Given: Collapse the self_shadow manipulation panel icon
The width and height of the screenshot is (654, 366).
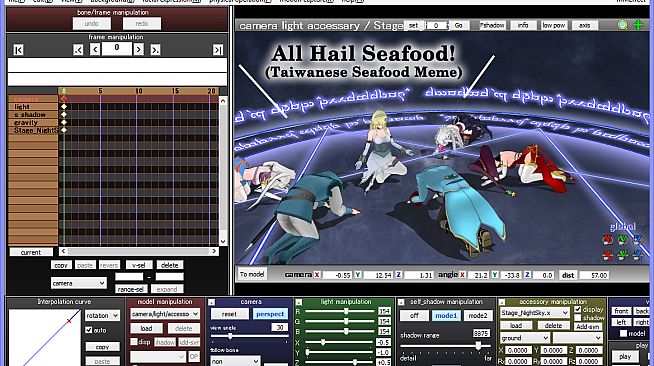Looking at the screenshot, I should (x=401, y=302).
